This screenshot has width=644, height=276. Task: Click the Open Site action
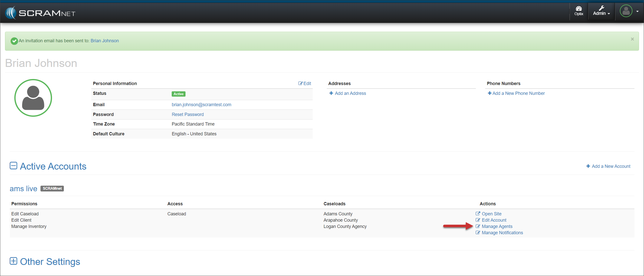tap(491, 214)
